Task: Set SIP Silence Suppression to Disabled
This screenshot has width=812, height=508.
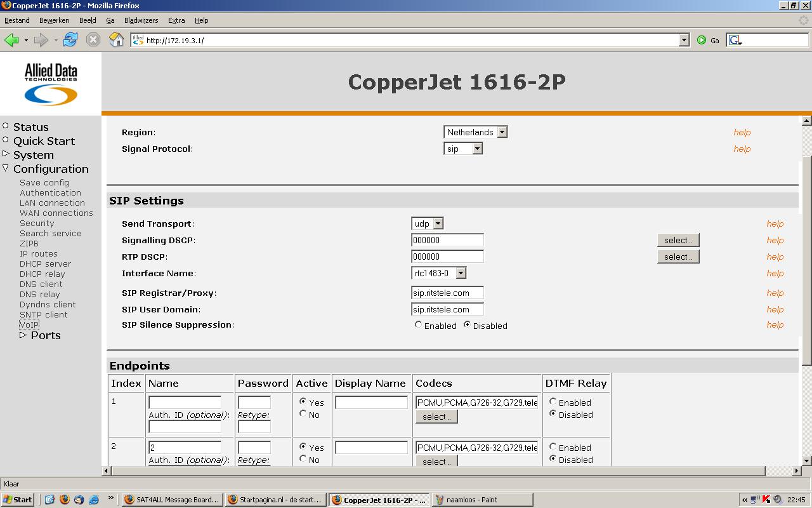Action: click(467, 324)
